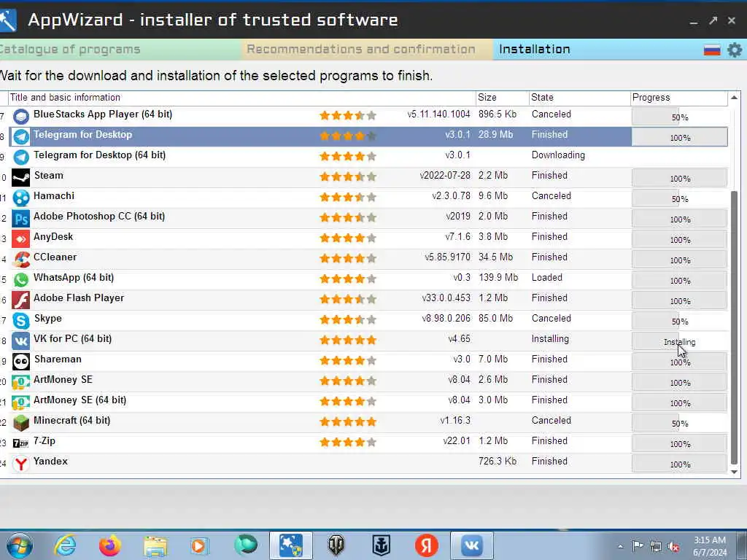Click Minecraft (64 bit) star rating
747x560 pixels.
click(x=348, y=422)
